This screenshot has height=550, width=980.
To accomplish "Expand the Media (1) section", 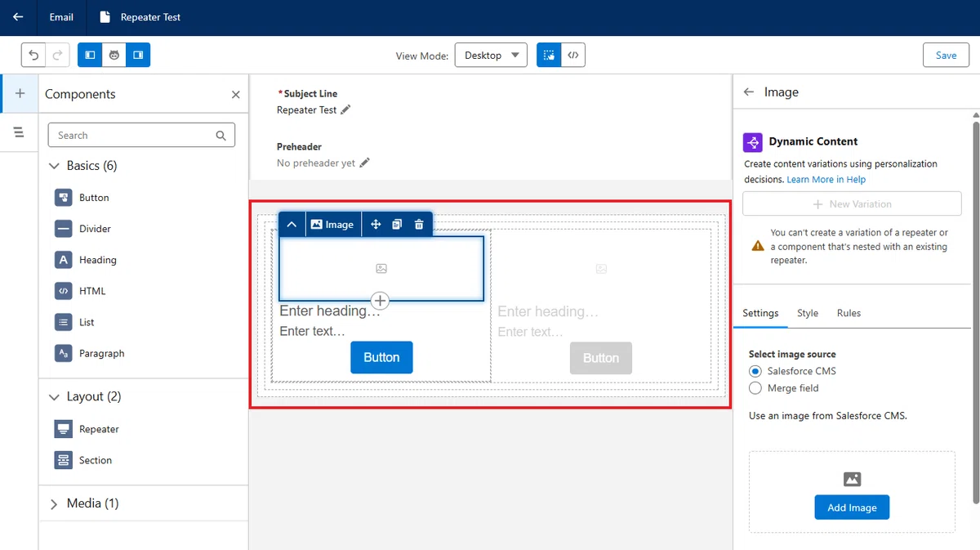I will (x=55, y=503).
